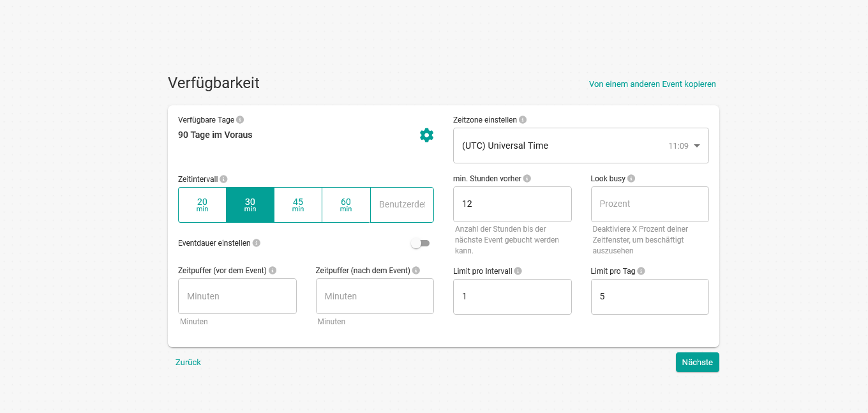Image resolution: width=868 pixels, height=413 pixels.
Task: Focus the Look busy Prozent field
Action: [x=650, y=204]
